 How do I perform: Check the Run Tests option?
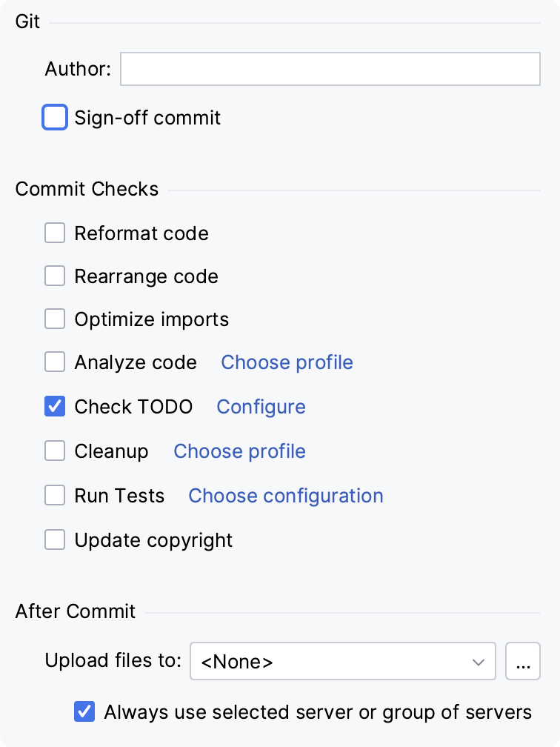tap(55, 495)
